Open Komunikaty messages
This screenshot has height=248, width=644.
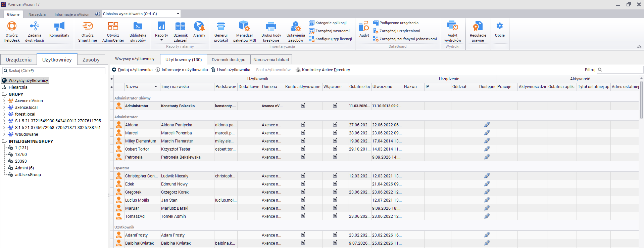(59, 30)
